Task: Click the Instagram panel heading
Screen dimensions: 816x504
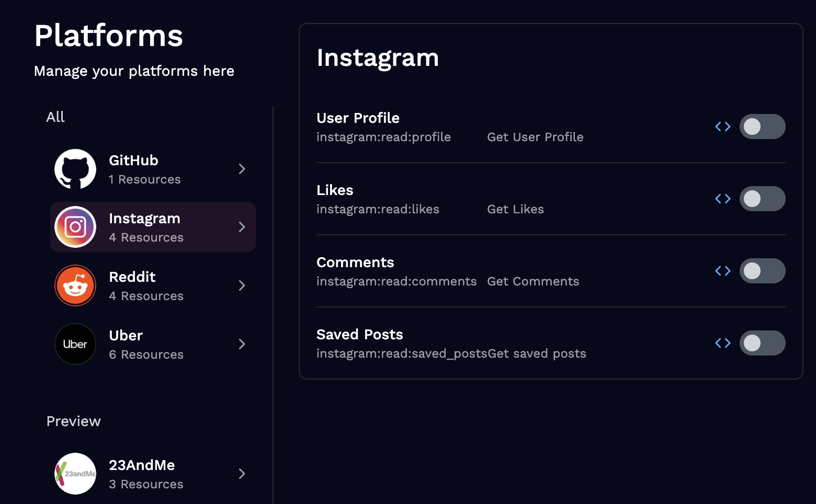Action: [378, 58]
